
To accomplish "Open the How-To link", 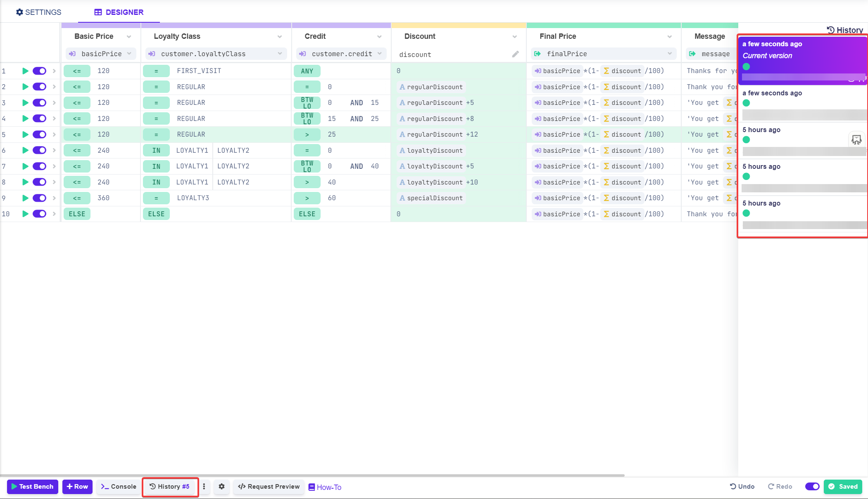I will [325, 487].
